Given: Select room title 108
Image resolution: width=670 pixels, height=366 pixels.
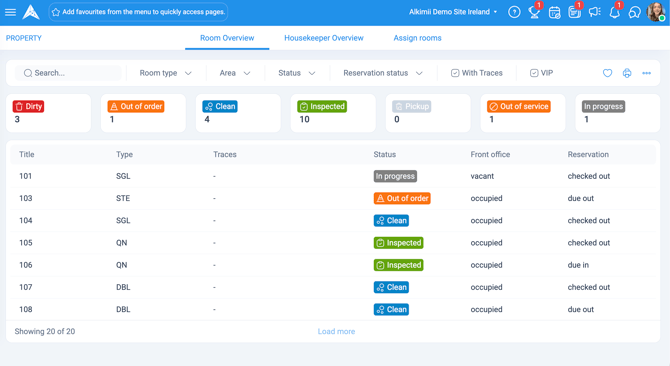Looking at the screenshot, I should [26, 309].
